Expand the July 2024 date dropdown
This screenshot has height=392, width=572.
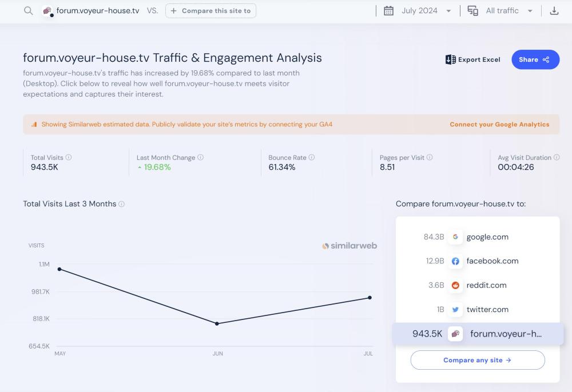(448, 11)
